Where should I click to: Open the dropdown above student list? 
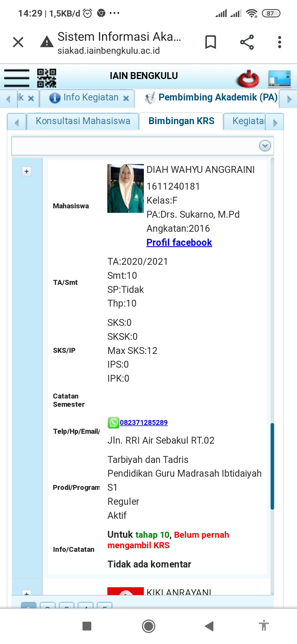pyautogui.click(x=265, y=146)
